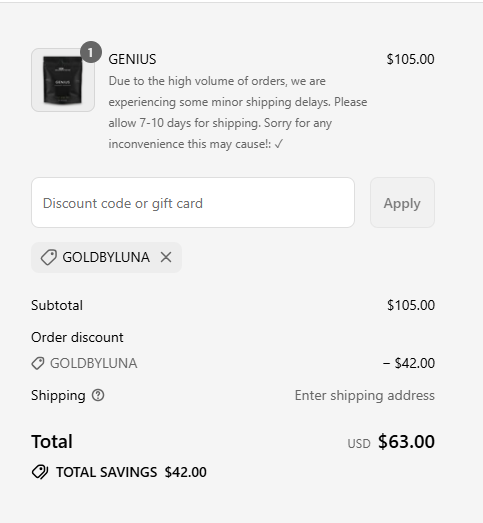Image resolution: width=483 pixels, height=523 pixels.
Task: Open the shipping help question mark icon
Action: tap(98, 395)
